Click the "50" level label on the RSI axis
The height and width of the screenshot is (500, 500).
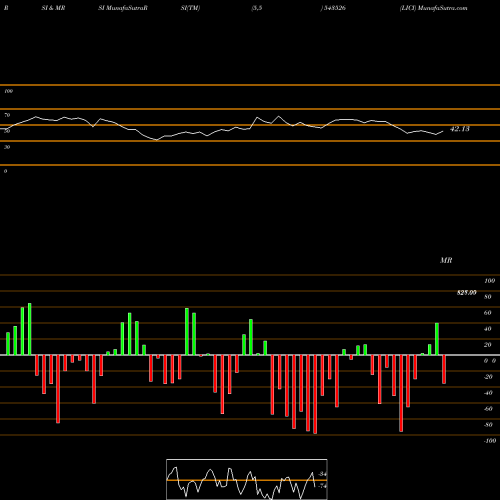pos(7,131)
